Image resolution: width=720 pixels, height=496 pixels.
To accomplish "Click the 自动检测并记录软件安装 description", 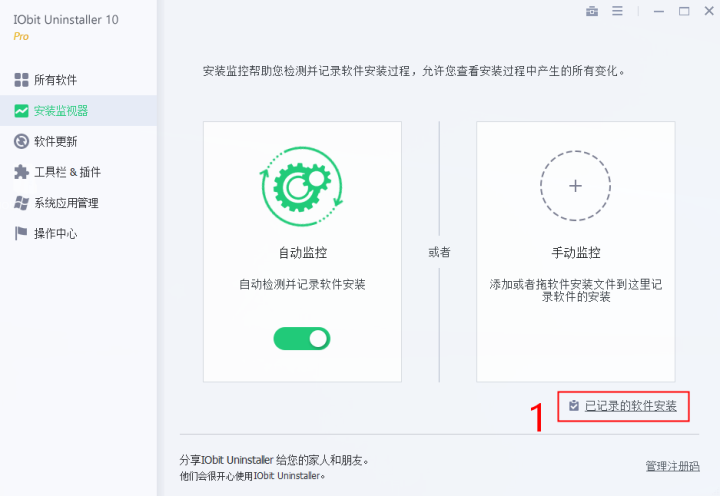I will point(302,284).
